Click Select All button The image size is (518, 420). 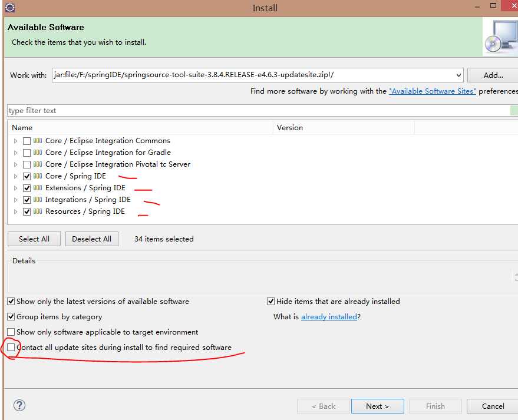pos(34,239)
